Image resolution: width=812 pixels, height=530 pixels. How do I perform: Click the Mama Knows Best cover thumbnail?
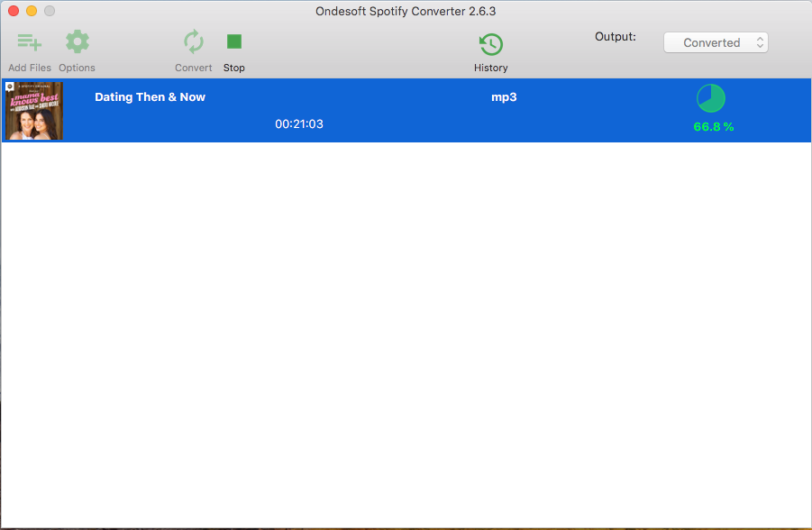(x=34, y=111)
